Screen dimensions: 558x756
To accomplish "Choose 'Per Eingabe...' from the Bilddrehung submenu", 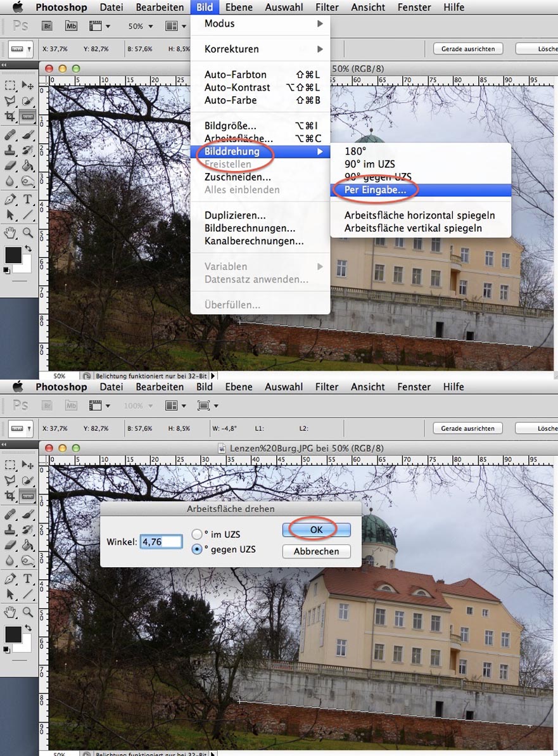I will pyautogui.click(x=380, y=189).
